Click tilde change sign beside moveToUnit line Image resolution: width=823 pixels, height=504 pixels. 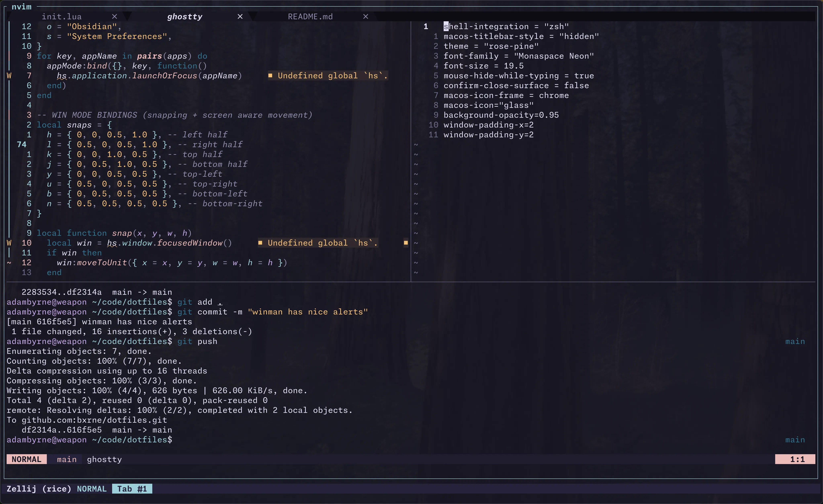(9, 263)
